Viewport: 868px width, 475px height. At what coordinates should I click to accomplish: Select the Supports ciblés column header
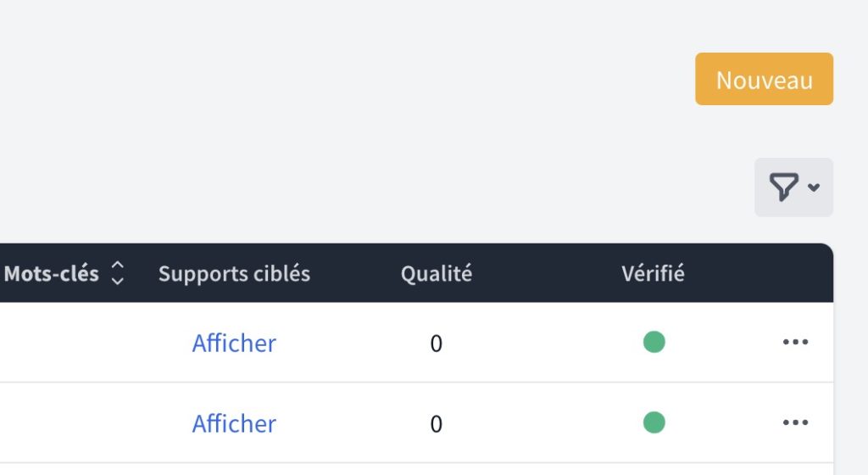(x=234, y=274)
